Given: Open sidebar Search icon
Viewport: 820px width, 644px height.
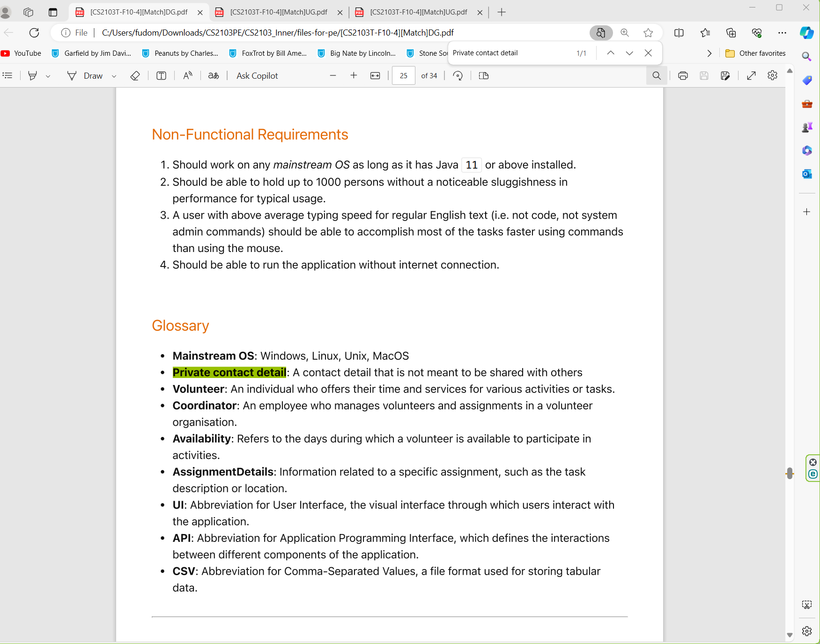Looking at the screenshot, I should [806, 57].
